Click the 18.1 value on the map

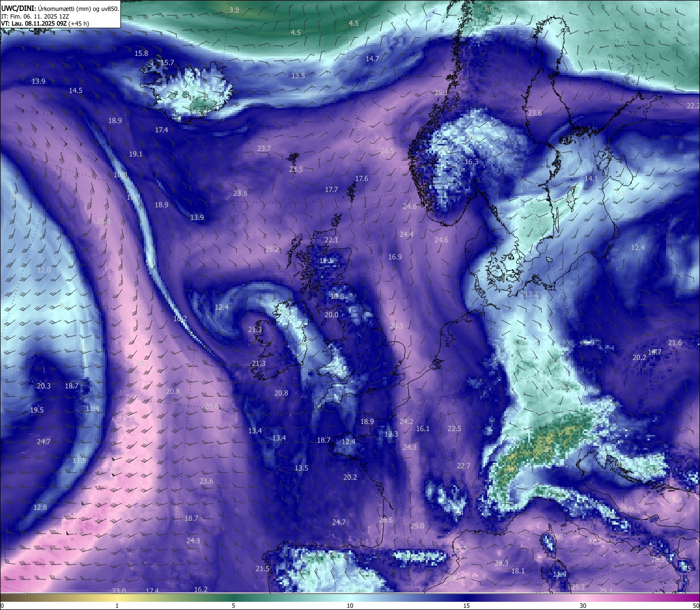point(518,571)
